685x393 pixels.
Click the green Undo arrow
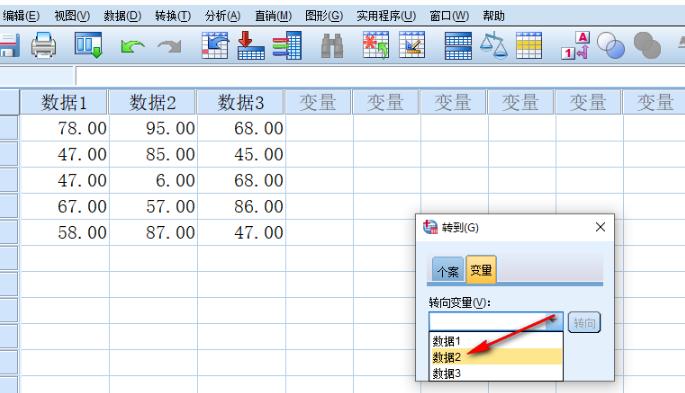tap(132, 47)
